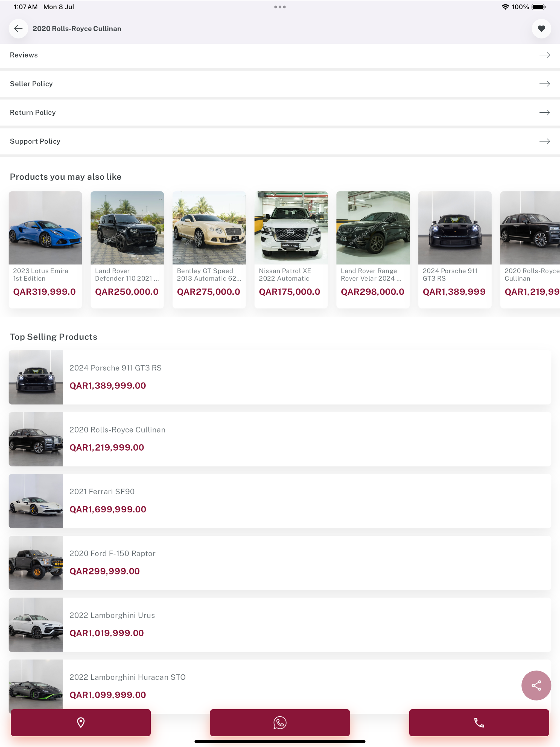
Task: Open Bentley GT Speed 2013 card image
Action: tap(209, 228)
